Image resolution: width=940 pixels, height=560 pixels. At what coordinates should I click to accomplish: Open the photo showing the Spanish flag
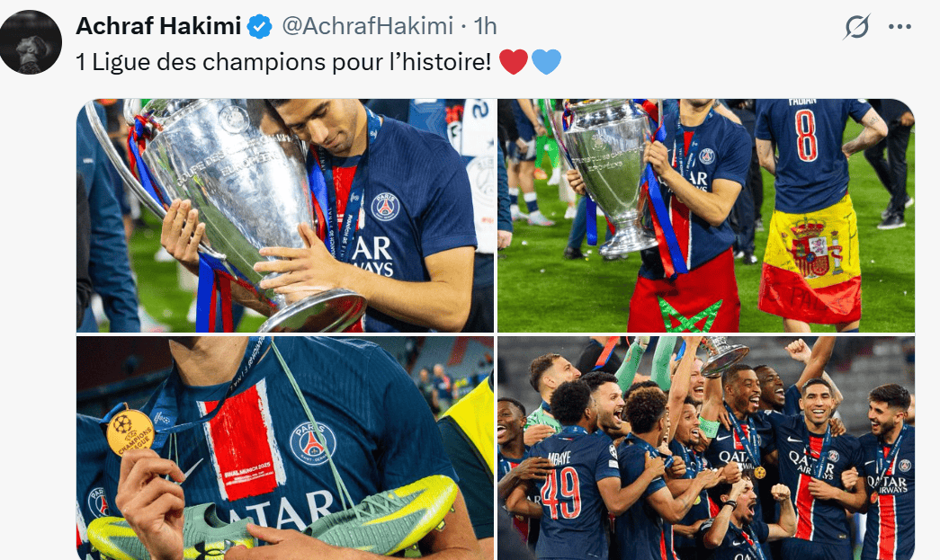pos(706,216)
